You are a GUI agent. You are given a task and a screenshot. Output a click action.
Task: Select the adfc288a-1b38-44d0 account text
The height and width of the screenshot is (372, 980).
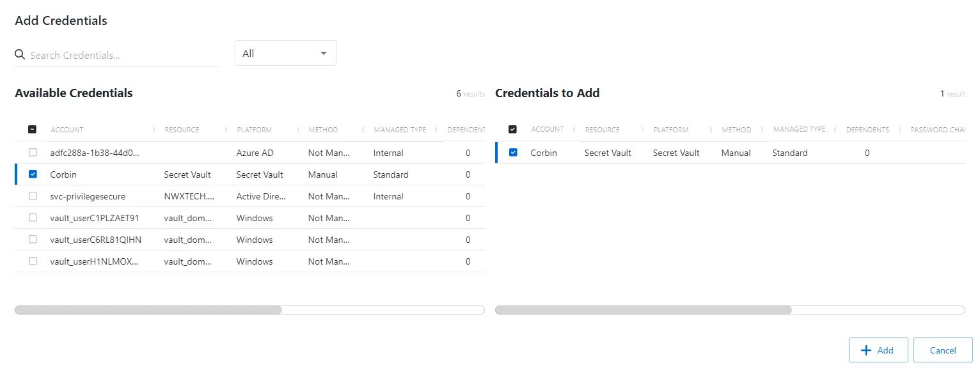95,153
